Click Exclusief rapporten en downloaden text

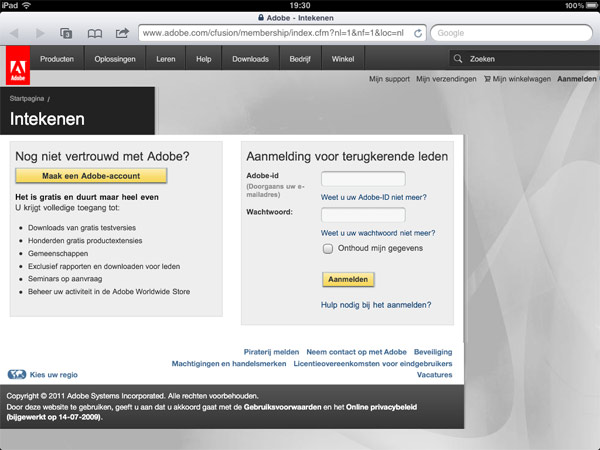[x=104, y=266]
